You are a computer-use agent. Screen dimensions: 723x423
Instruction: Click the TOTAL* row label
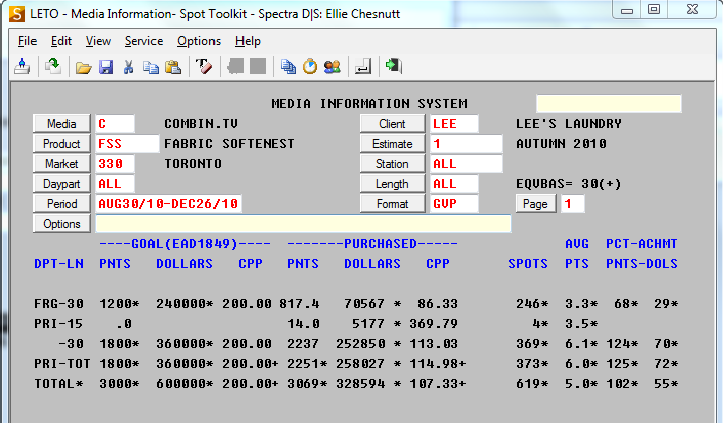point(59,383)
